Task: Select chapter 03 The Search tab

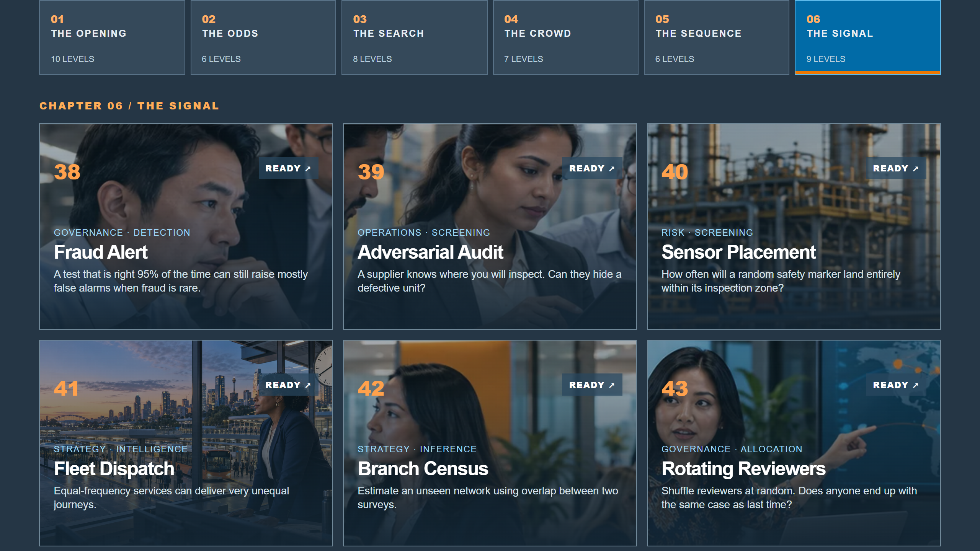Action: click(414, 37)
